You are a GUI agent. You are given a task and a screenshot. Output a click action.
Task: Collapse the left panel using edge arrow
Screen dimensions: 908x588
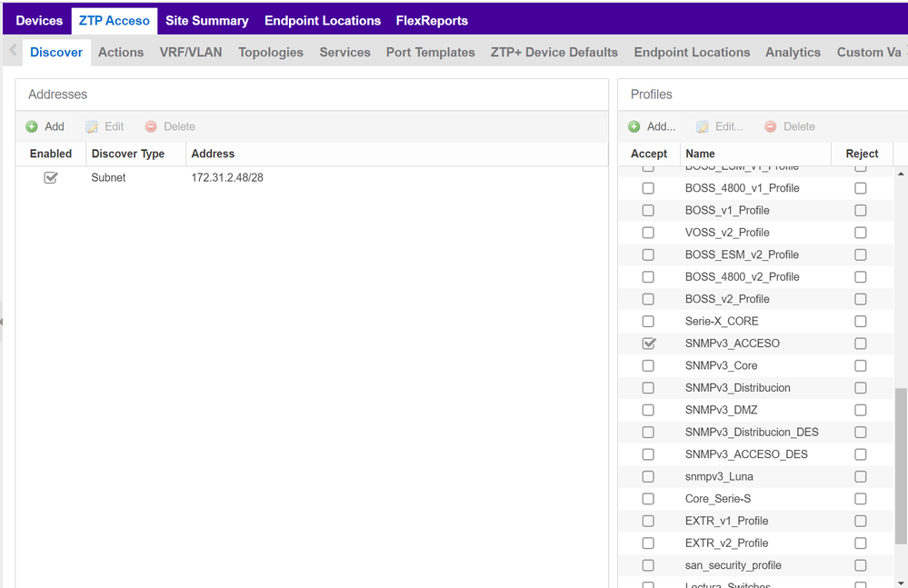[x=3, y=322]
